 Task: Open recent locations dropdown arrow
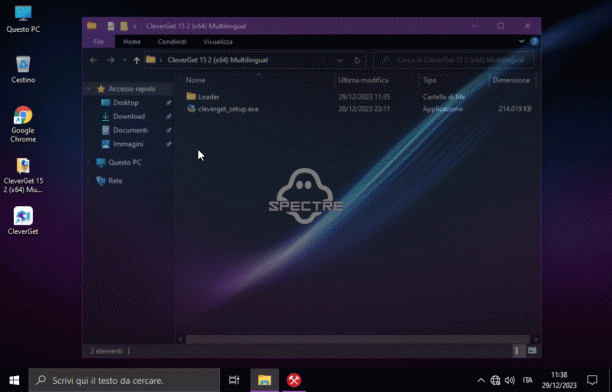point(124,60)
